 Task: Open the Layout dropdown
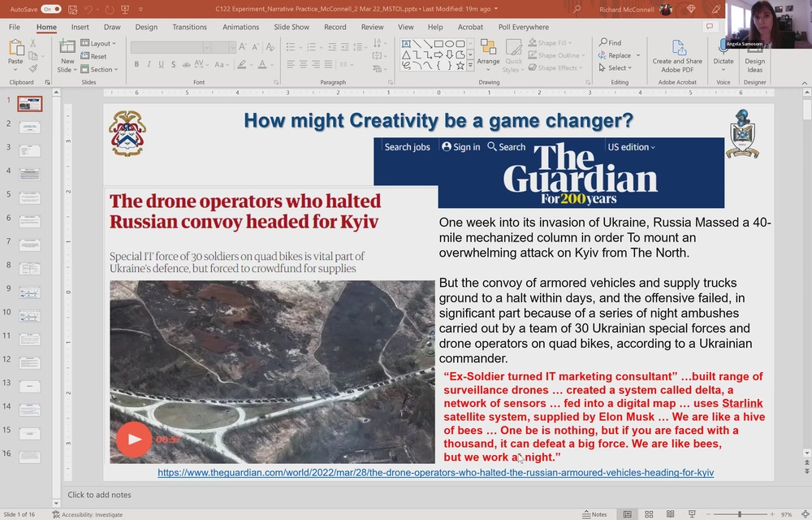97,43
